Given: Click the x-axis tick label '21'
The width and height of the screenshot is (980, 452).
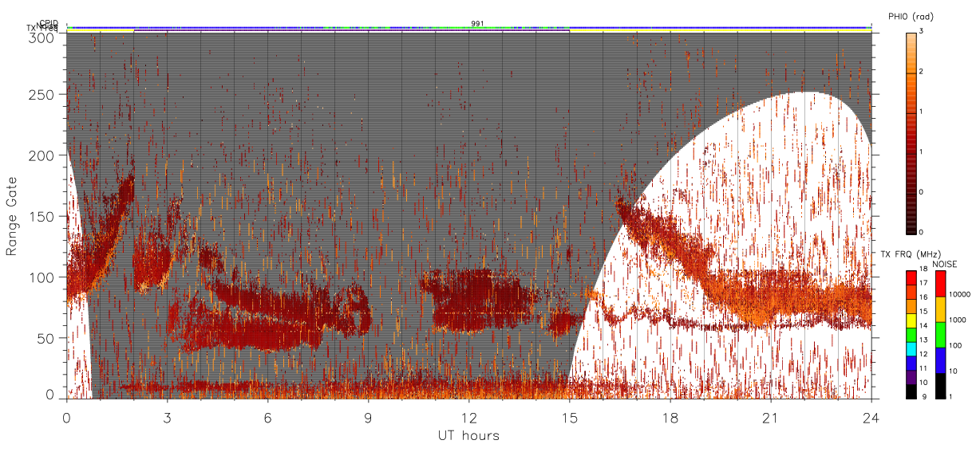Looking at the screenshot, I should [771, 418].
